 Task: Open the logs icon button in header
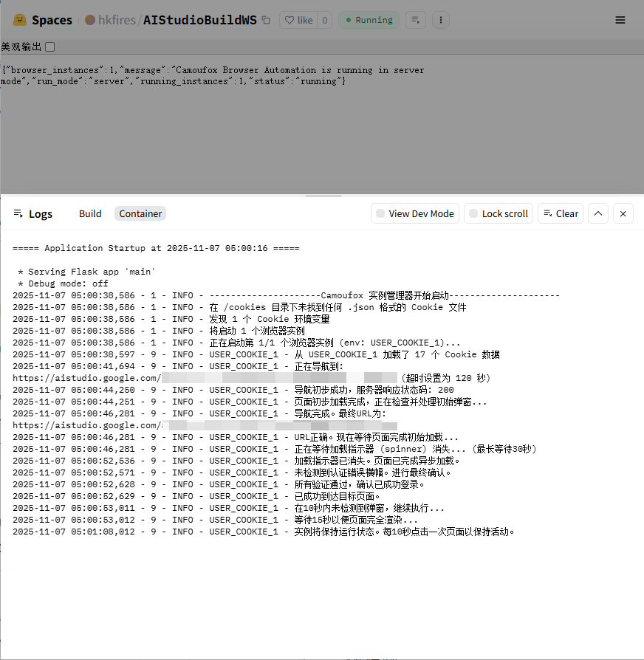pos(416,20)
